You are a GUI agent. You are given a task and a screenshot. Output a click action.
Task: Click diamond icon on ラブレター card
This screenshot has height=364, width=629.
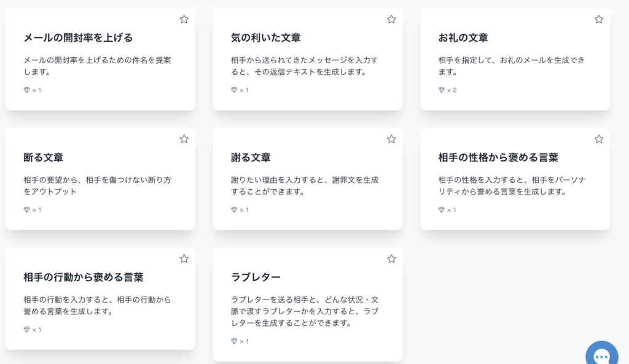click(234, 341)
